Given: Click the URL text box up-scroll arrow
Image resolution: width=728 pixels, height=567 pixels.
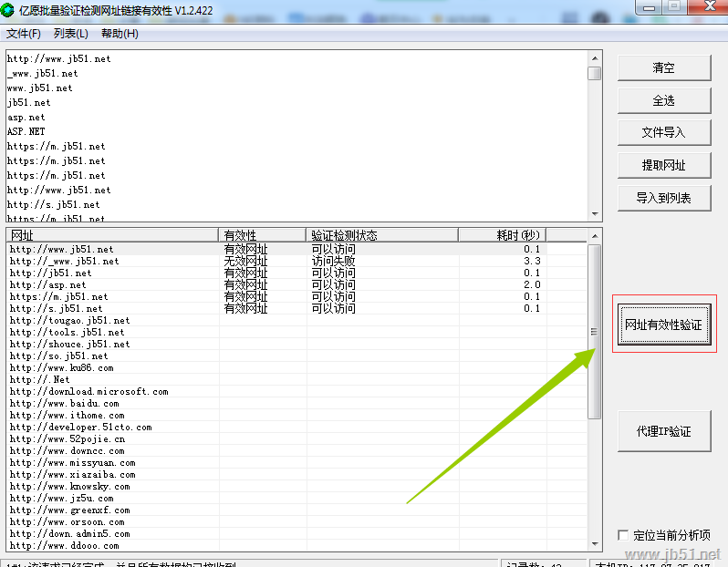Looking at the screenshot, I should (x=595, y=58).
